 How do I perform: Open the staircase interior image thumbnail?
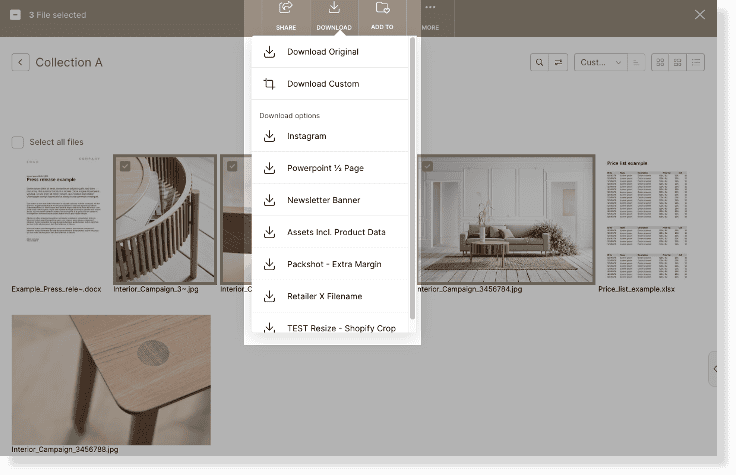tap(165, 219)
